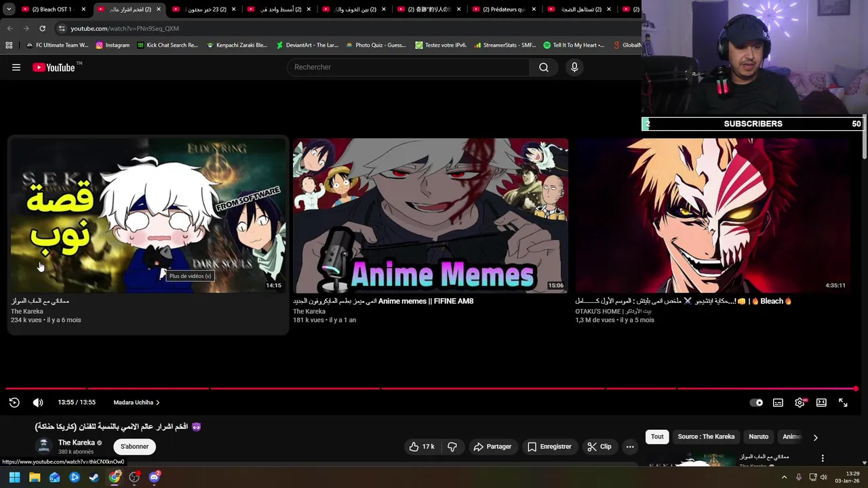The image size is (868, 488).
Task: Open the Anime memes || FIFINE AM8 title
Action: [383, 301]
